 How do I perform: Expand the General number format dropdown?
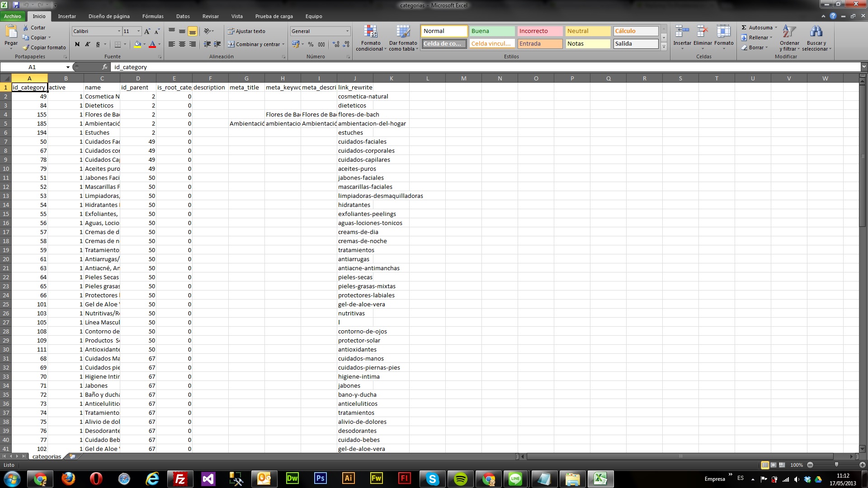point(347,31)
